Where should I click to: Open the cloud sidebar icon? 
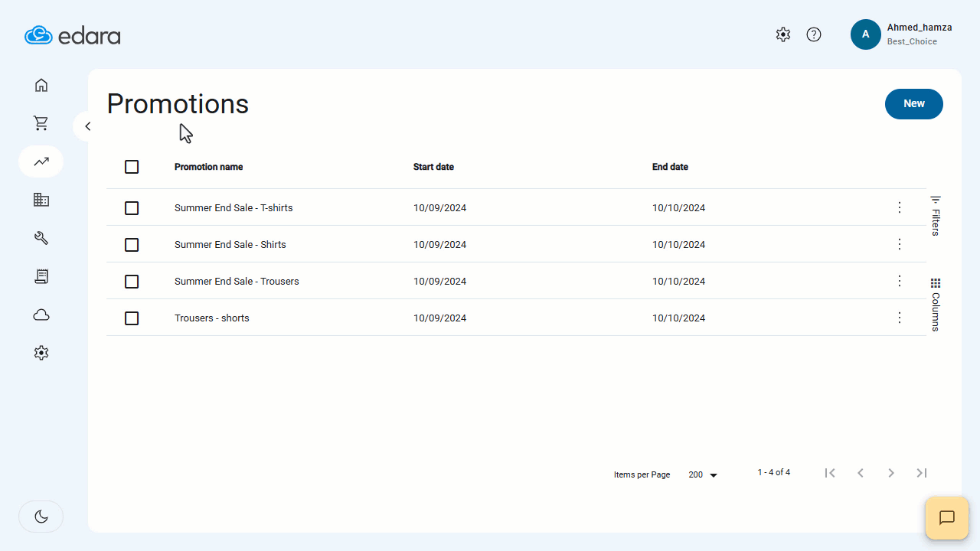point(41,315)
